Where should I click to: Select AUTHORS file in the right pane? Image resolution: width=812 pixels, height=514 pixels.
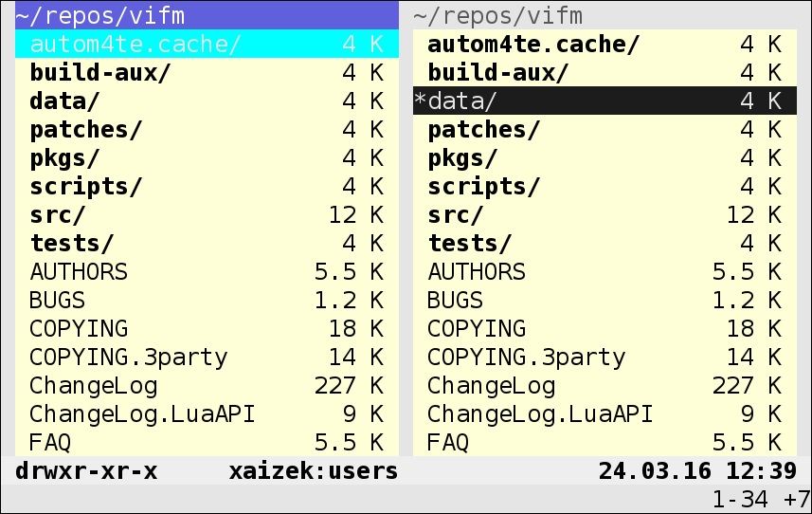604,271
